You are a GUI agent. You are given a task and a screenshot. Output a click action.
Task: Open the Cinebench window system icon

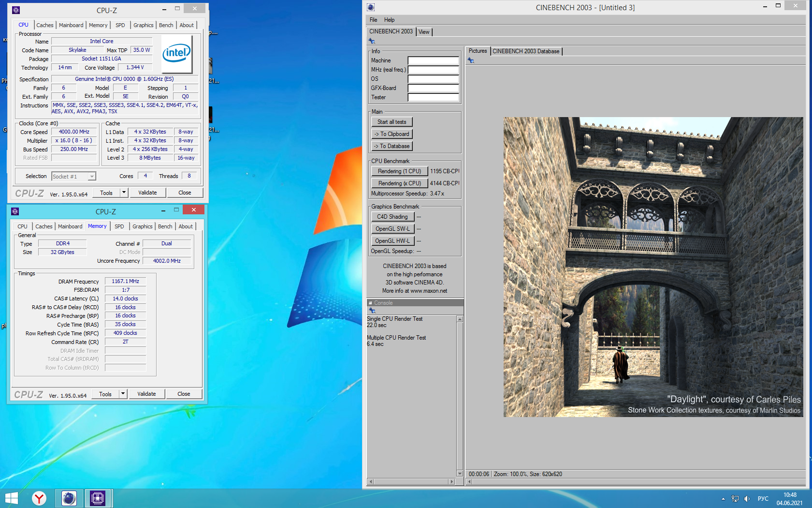click(x=371, y=7)
